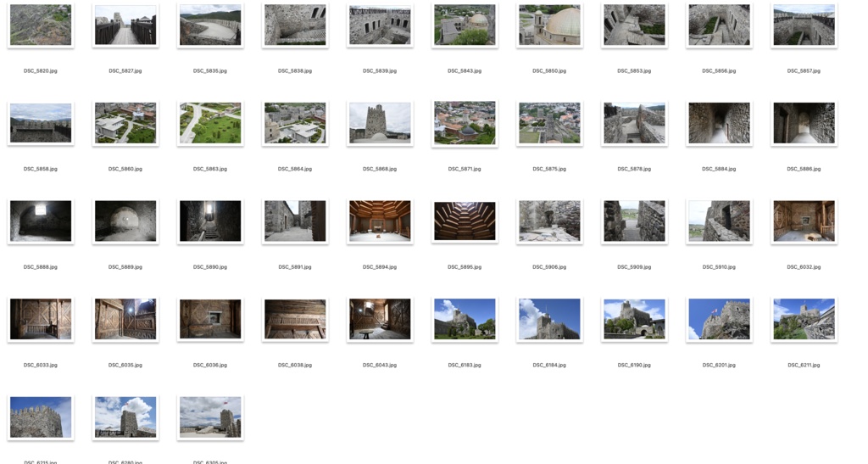Click the file name label DSC_6032.jpg
868x464 pixels.
[x=804, y=267]
